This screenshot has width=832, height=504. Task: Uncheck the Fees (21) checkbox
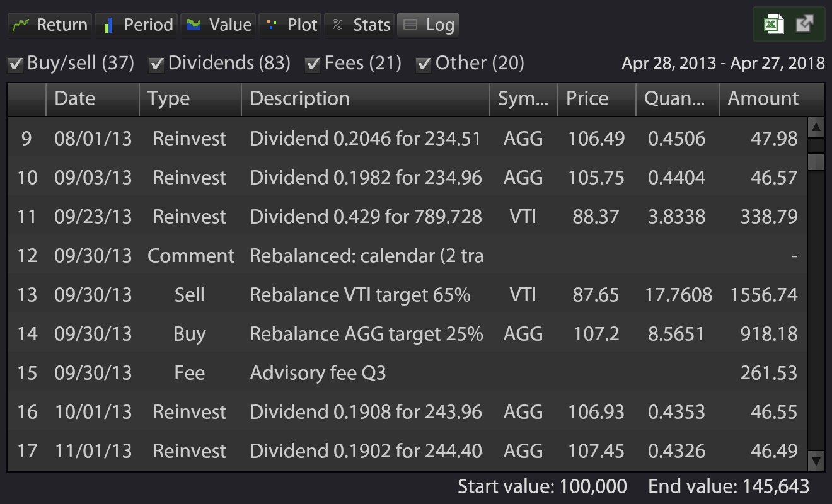[x=313, y=64]
